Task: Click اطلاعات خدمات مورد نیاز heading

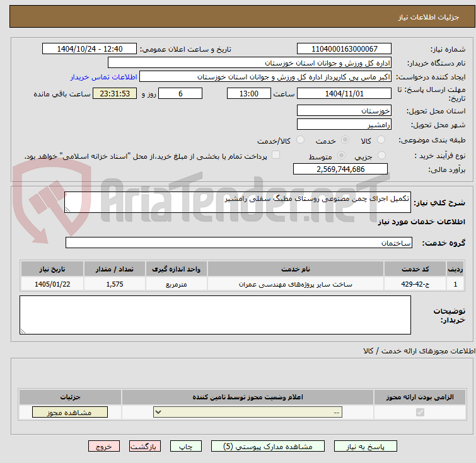Action: (x=421, y=222)
